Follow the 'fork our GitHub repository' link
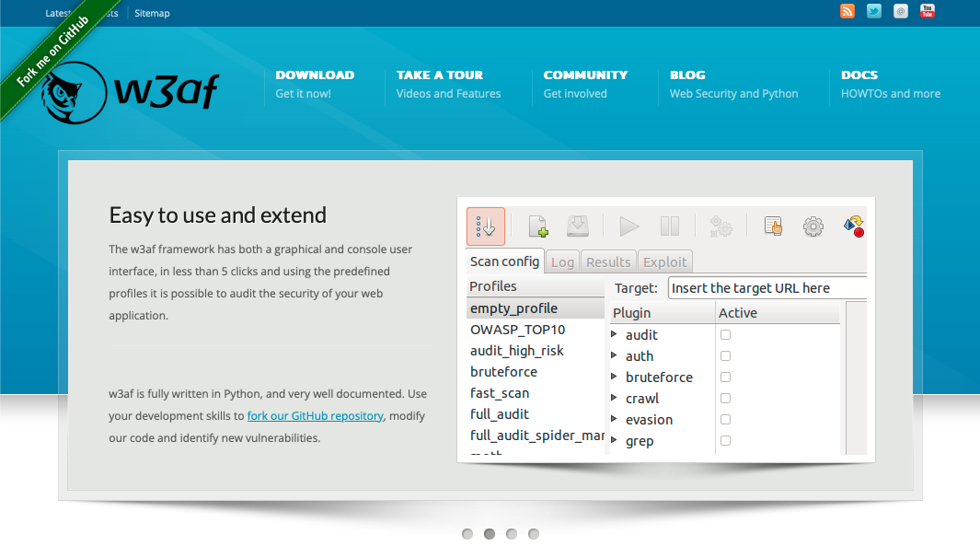 tap(315, 416)
